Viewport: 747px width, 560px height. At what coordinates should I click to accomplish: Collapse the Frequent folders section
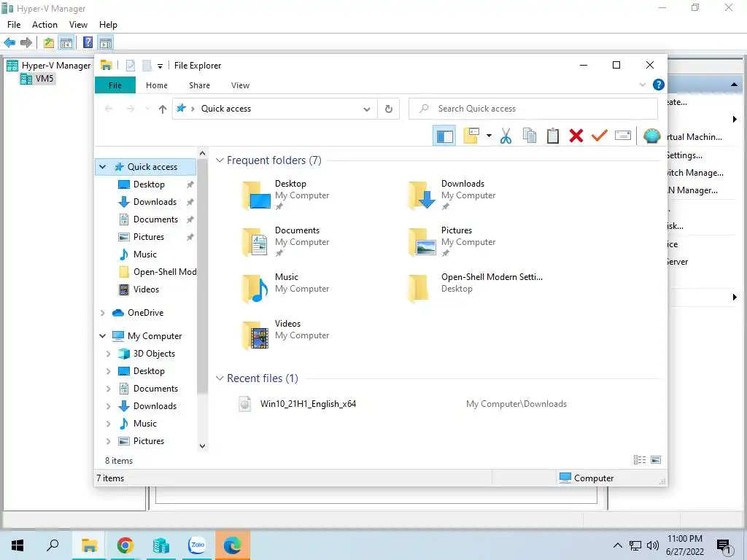[x=220, y=160]
